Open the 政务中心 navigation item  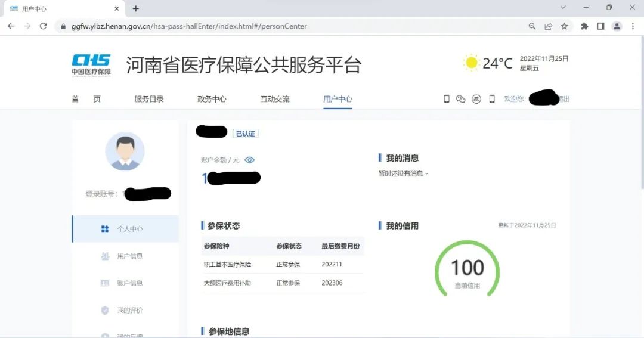(212, 99)
